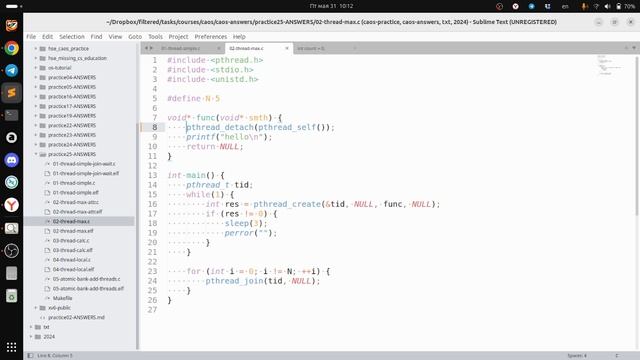Viewport: 640px width, 360px height.
Task: Expand the 2024 folder
Action: point(31,337)
